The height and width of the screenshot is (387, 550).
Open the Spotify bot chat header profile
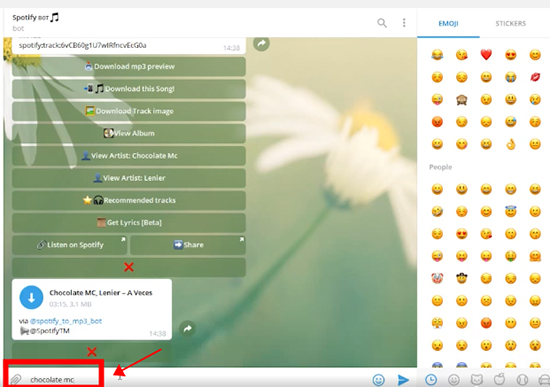point(35,22)
